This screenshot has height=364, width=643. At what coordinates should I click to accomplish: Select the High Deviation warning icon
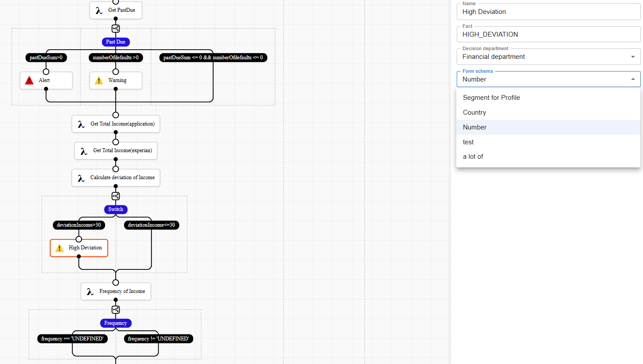pyautogui.click(x=59, y=248)
